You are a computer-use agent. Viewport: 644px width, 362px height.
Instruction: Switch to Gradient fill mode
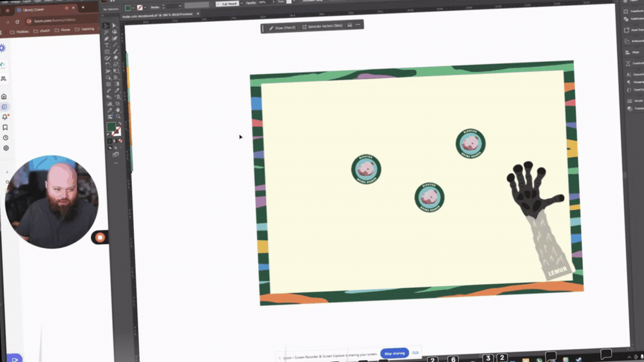[x=115, y=140]
